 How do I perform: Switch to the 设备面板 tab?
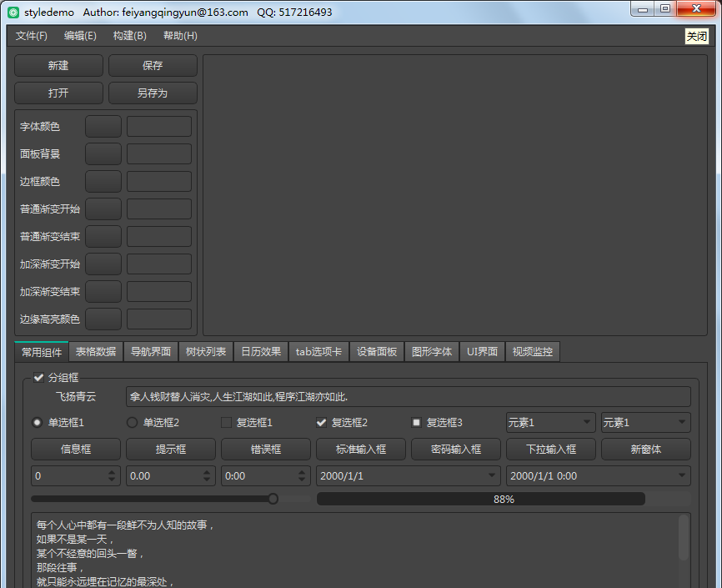[x=377, y=352]
